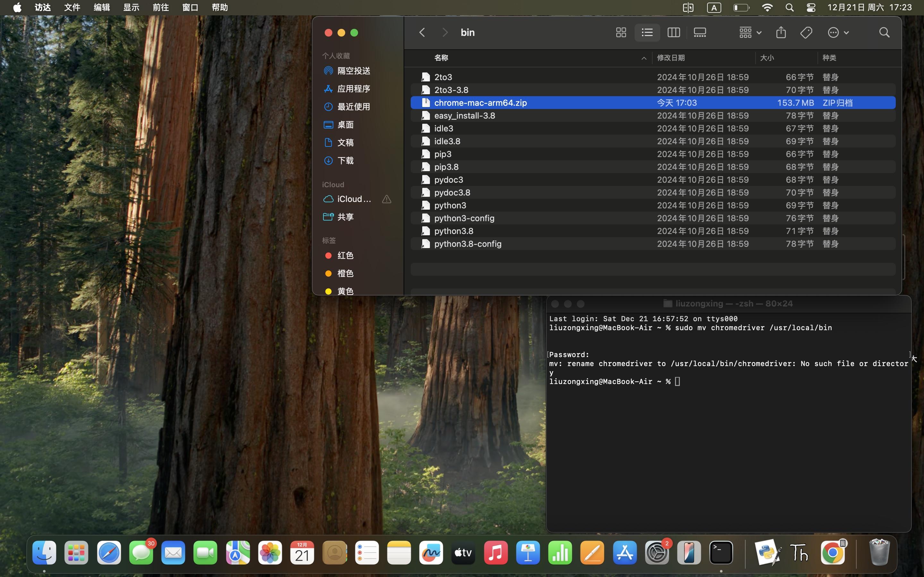Expand the group-by dropdown in toolbar
This screenshot has width=924, height=577.
[750, 32]
